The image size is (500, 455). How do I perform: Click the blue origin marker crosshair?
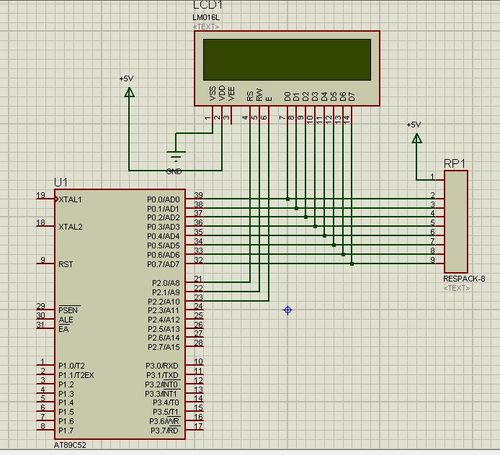pyautogui.click(x=288, y=310)
